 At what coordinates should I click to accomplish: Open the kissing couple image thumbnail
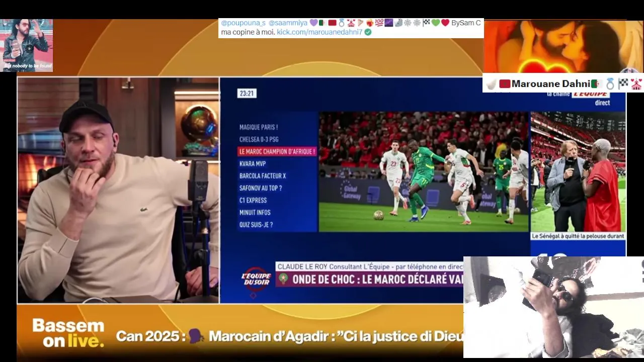(x=563, y=46)
